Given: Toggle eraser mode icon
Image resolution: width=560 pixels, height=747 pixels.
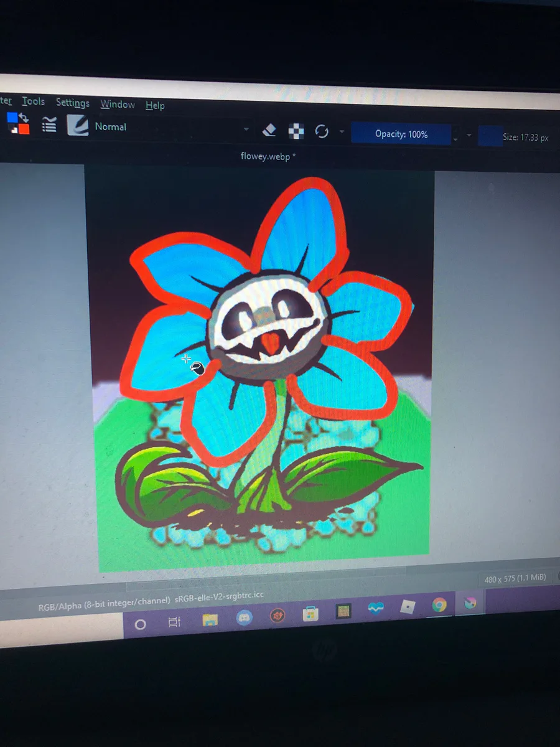Looking at the screenshot, I should coord(269,129).
